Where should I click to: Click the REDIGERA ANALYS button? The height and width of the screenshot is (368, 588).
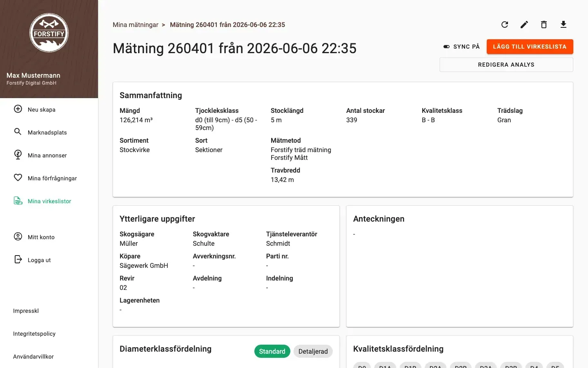pyautogui.click(x=506, y=65)
